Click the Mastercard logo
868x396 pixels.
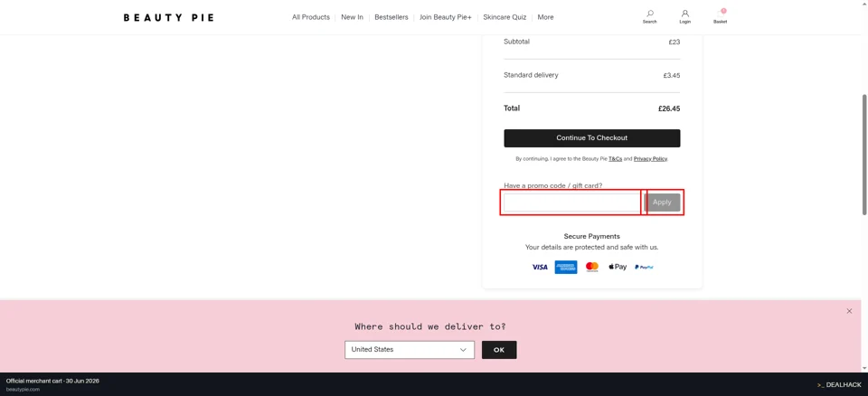click(x=591, y=267)
